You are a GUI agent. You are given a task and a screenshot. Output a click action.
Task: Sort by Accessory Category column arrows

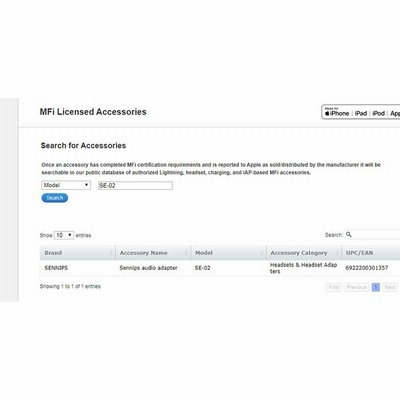(337, 253)
